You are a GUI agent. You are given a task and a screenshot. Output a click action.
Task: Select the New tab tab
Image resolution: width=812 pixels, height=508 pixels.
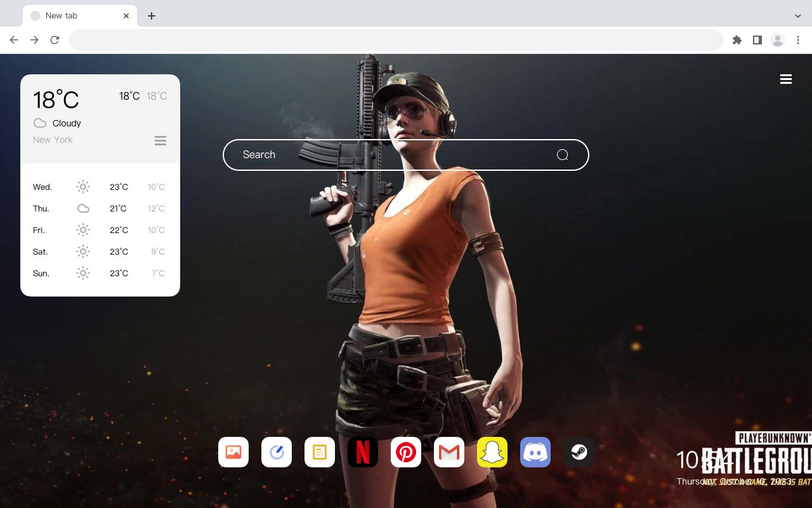click(x=79, y=16)
